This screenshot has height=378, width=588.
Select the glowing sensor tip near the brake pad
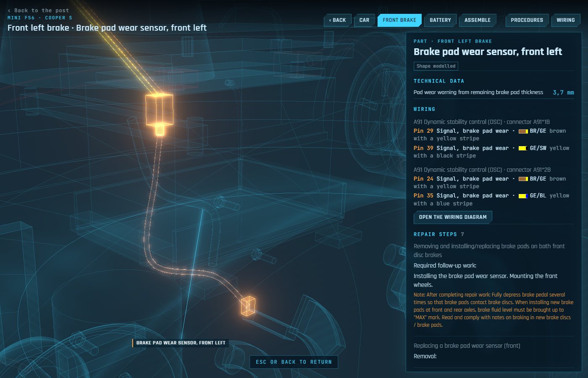point(248,306)
